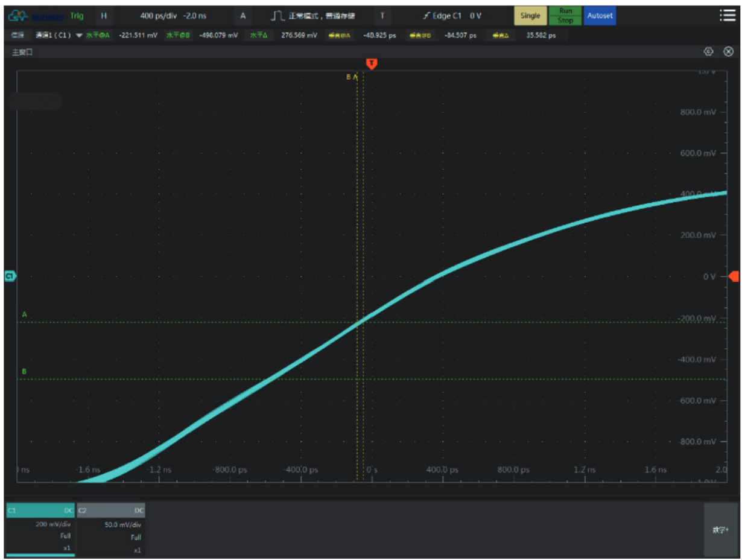Close the main waveform window
742x560 pixels.
[x=728, y=52]
